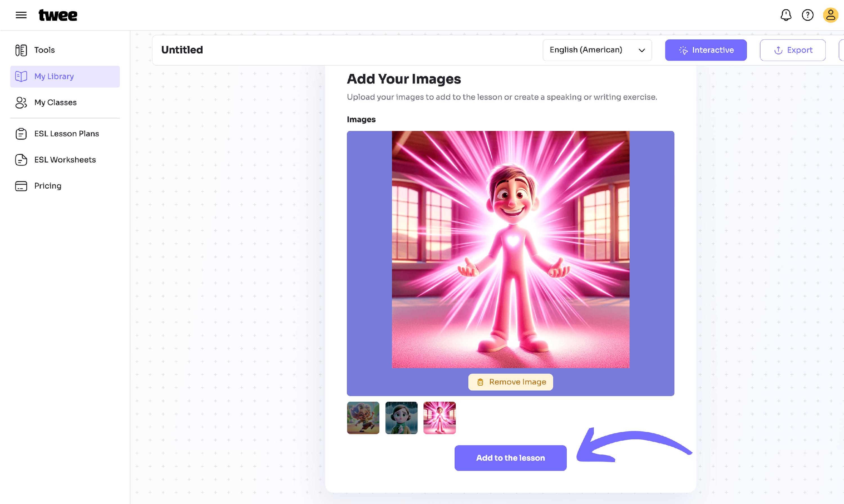Viewport: 844px width, 504px height.
Task: Click the Remove Image button
Action: pos(510,382)
